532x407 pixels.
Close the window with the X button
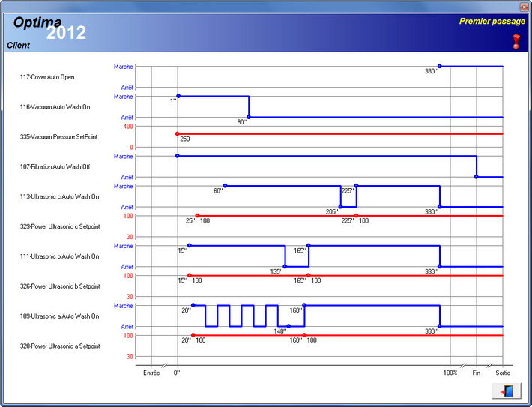525,7
